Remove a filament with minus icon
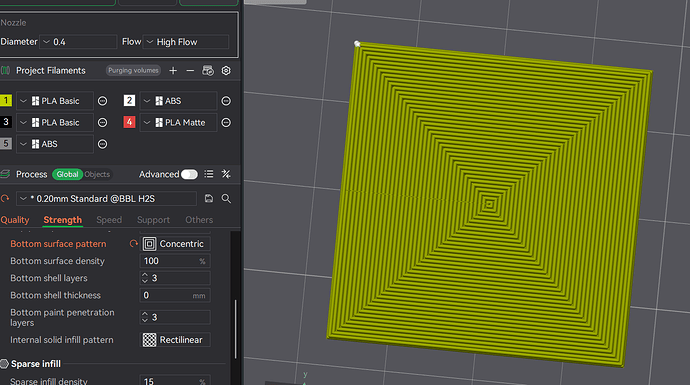 (190, 70)
